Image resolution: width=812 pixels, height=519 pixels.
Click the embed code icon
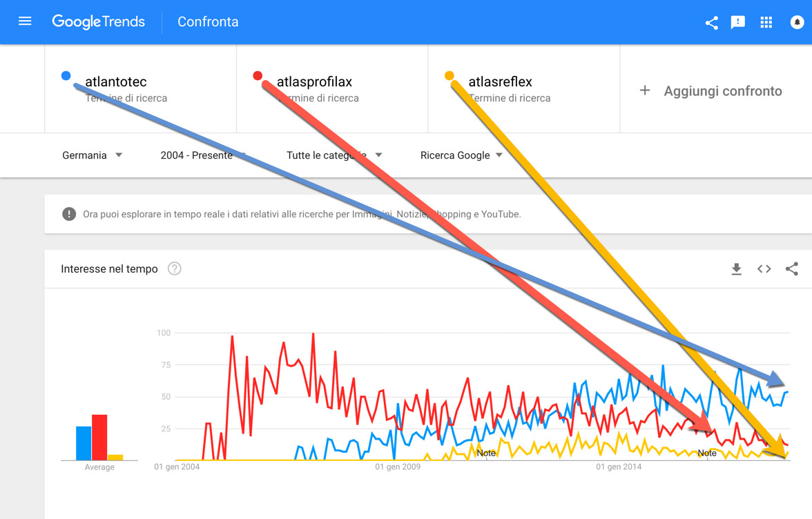(x=764, y=269)
